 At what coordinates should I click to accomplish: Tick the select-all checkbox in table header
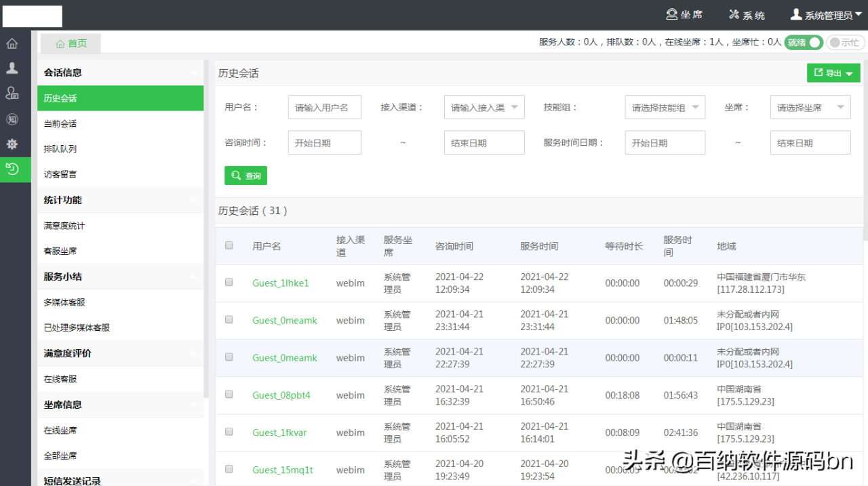(x=229, y=245)
